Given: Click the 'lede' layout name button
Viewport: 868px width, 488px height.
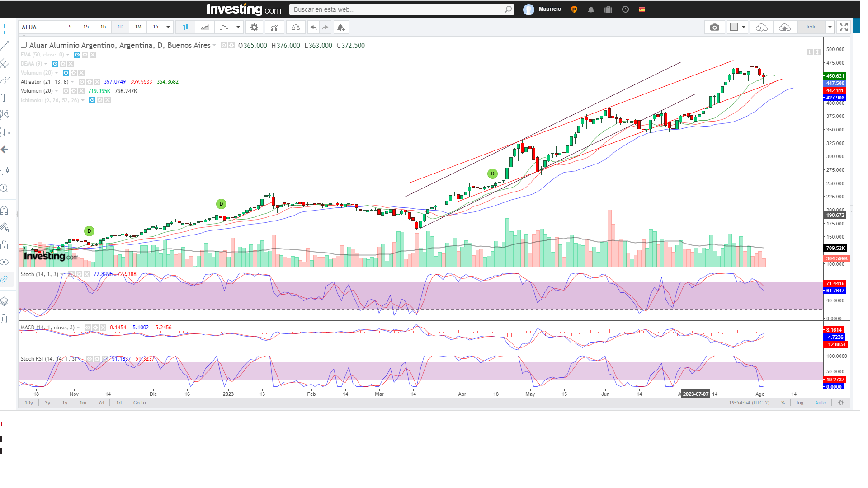Looking at the screenshot, I should point(811,27).
